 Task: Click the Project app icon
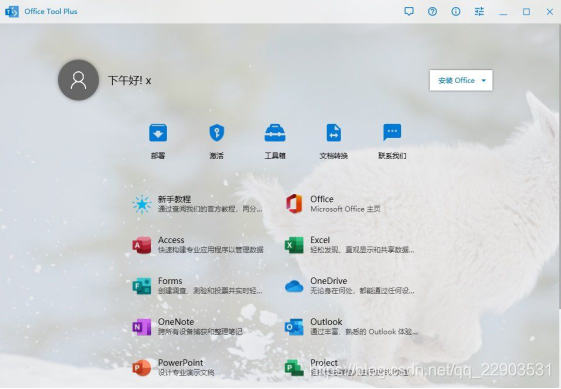pos(294,368)
